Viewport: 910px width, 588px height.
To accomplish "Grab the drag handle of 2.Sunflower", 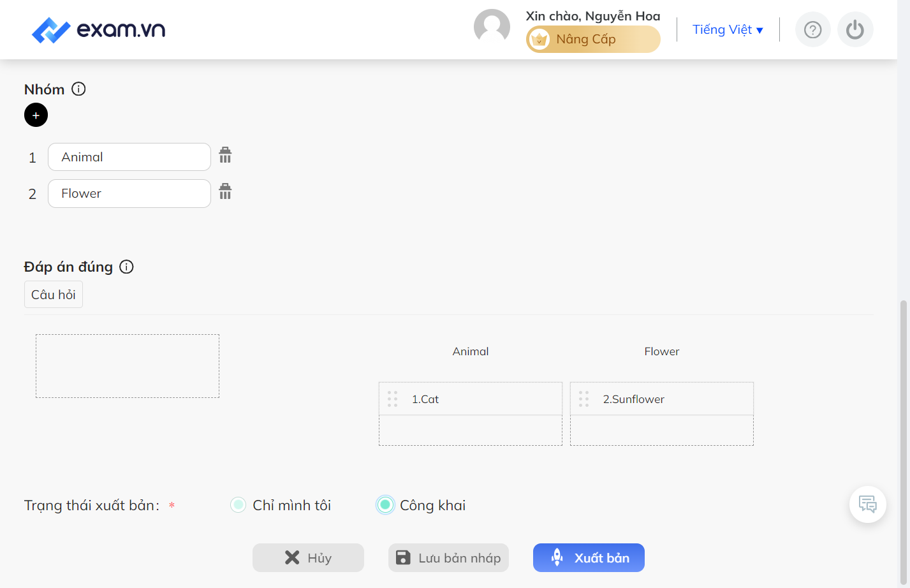I will click(583, 399).
